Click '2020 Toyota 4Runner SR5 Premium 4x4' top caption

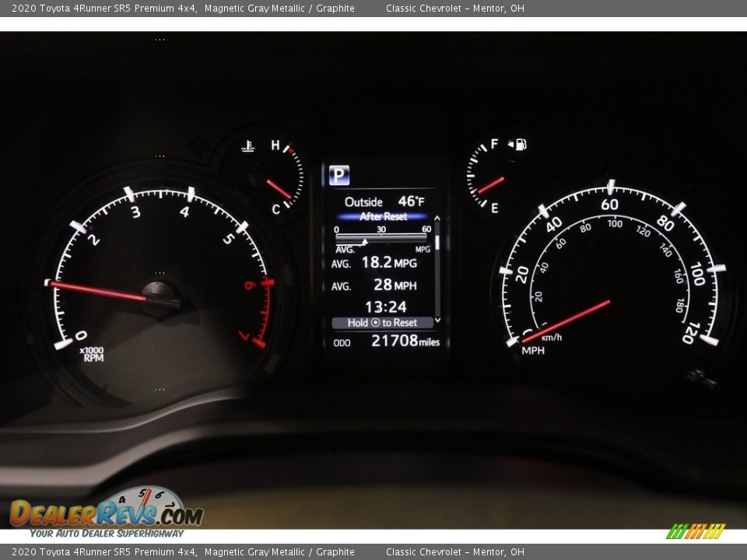104,8
